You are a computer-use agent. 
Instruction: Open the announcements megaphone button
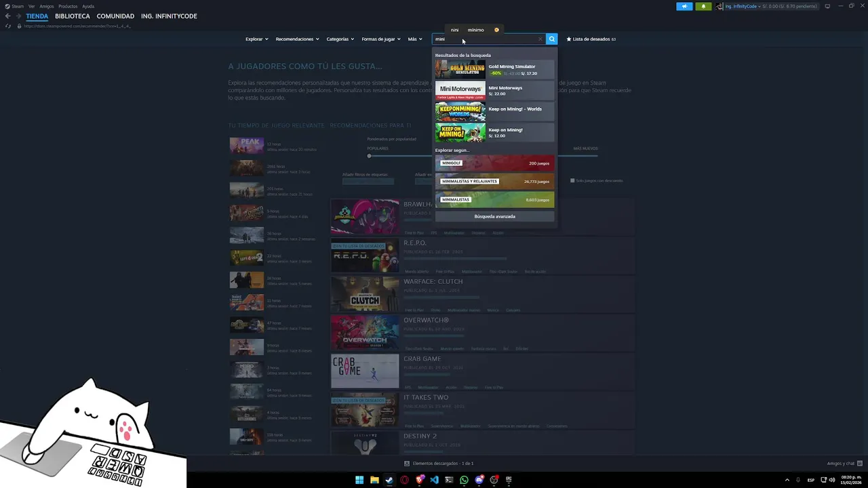(684, 6)
